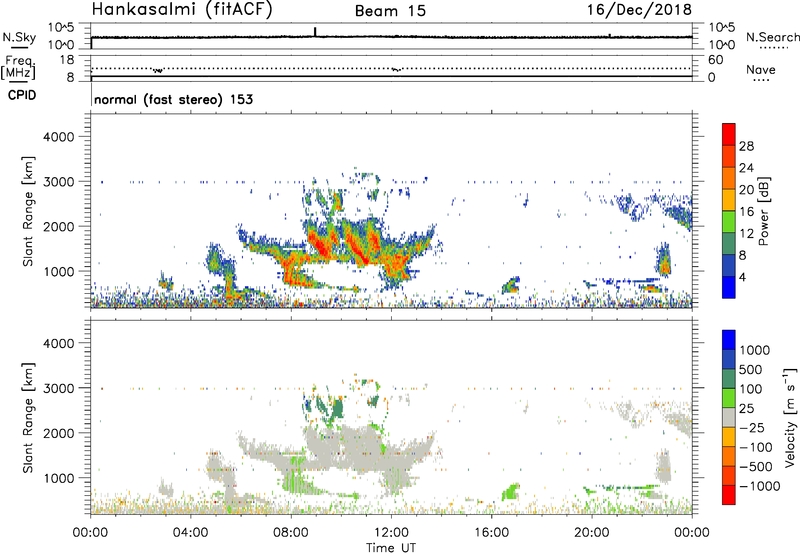Image resolution: width=800 pixels, height=554 pixels.
Task: Click the -1000 velocity scale label
Action: tap(760, 486)
